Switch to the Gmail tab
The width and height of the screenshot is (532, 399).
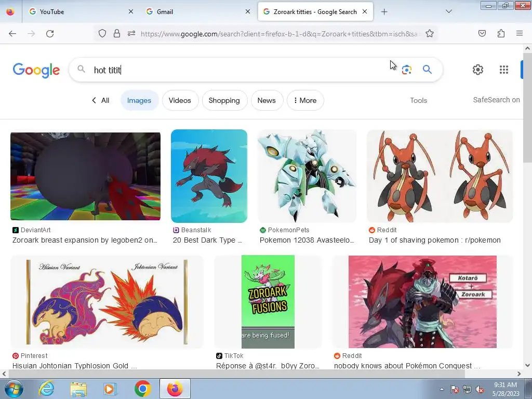coord(198,12)
